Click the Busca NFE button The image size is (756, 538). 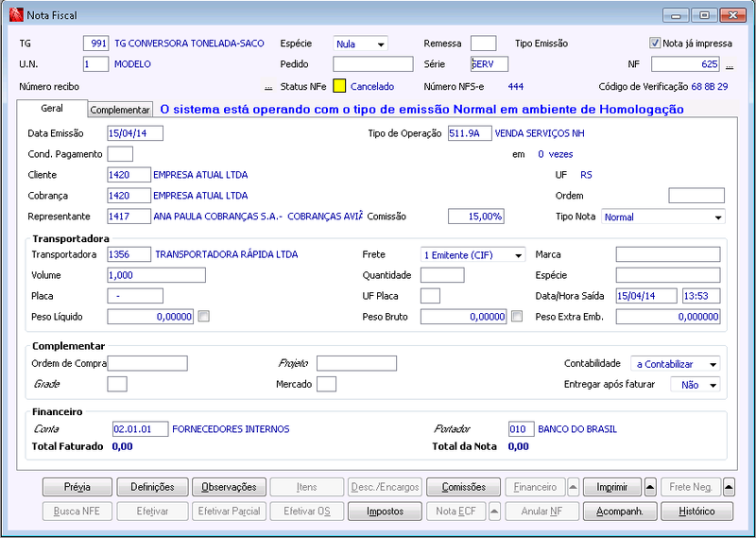77,512
